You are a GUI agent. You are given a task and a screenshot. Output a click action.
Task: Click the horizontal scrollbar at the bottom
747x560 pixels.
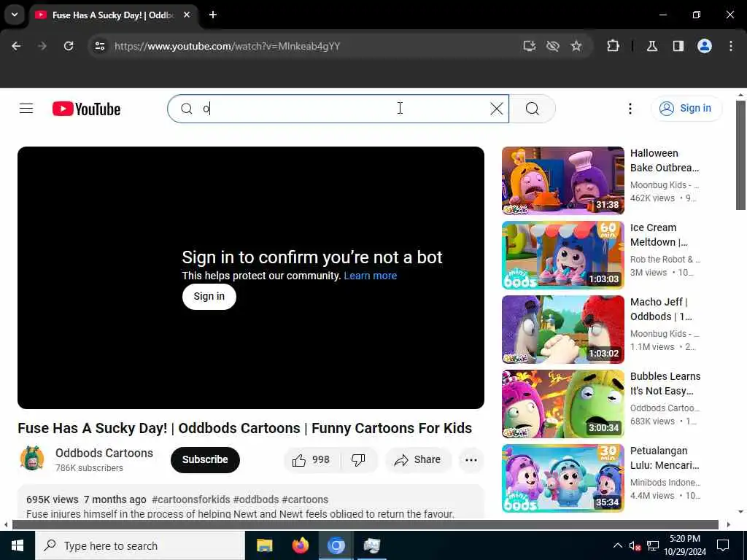[x=365, y=525]
